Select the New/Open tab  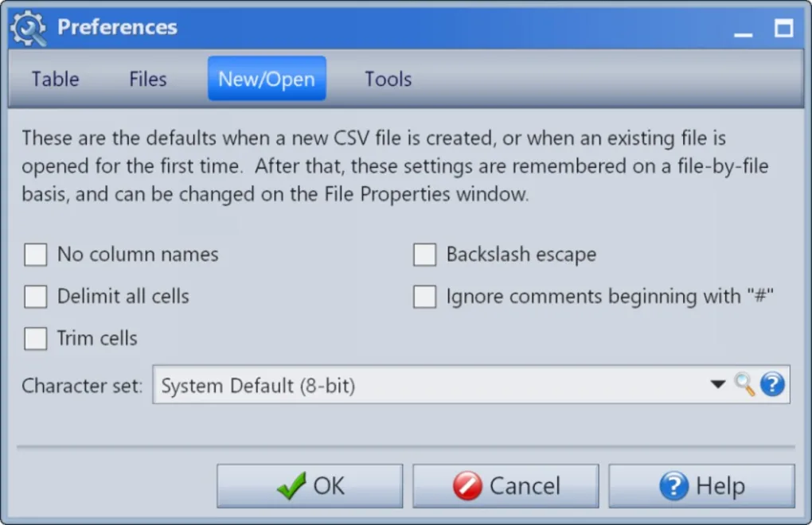pyautogui.click(x=267, y=79)
